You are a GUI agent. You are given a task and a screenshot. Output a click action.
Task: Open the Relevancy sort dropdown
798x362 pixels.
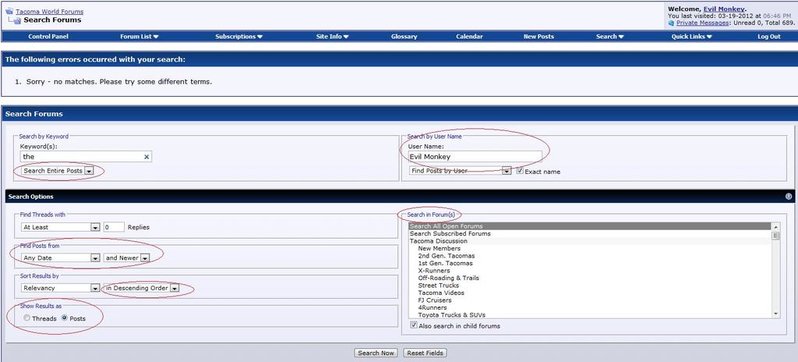pyautogui.click(x=60, y=288)
